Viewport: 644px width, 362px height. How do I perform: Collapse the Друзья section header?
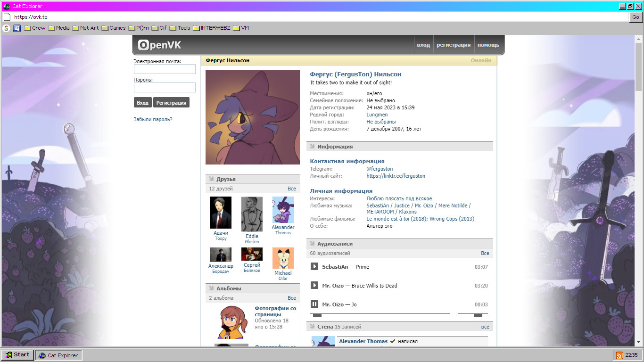tap(253, 179)
